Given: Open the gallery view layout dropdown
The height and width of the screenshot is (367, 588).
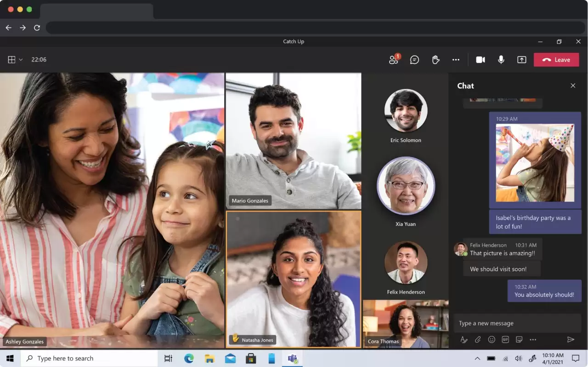Looking at the screenshot, I should (14, 59).
